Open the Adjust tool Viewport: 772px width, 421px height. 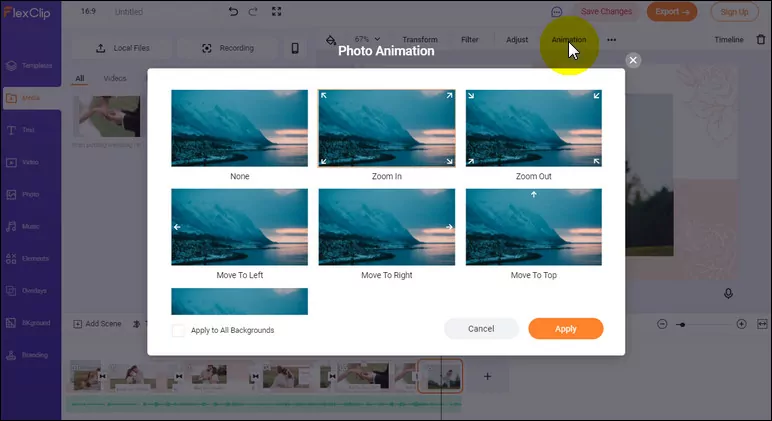coord(517,39)
